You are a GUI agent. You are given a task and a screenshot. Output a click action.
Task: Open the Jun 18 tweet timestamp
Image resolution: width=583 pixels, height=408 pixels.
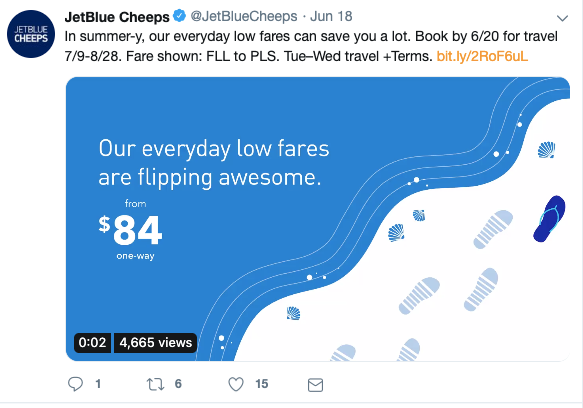[x=331, y=16]
